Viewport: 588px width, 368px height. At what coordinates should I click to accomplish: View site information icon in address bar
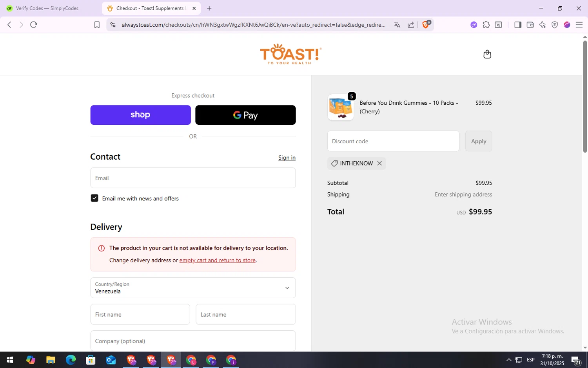tap(113, 25)
